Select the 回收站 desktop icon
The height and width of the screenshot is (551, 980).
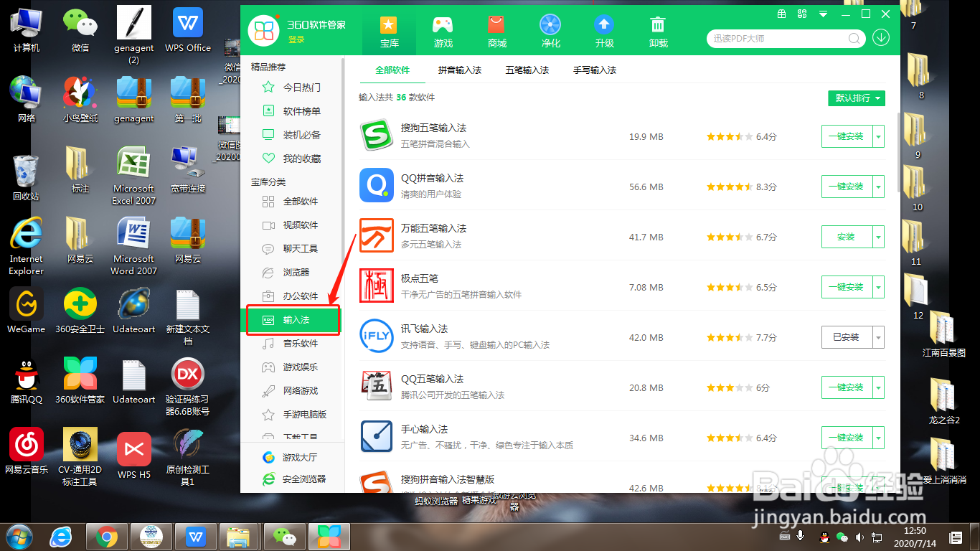click(26, 178)
